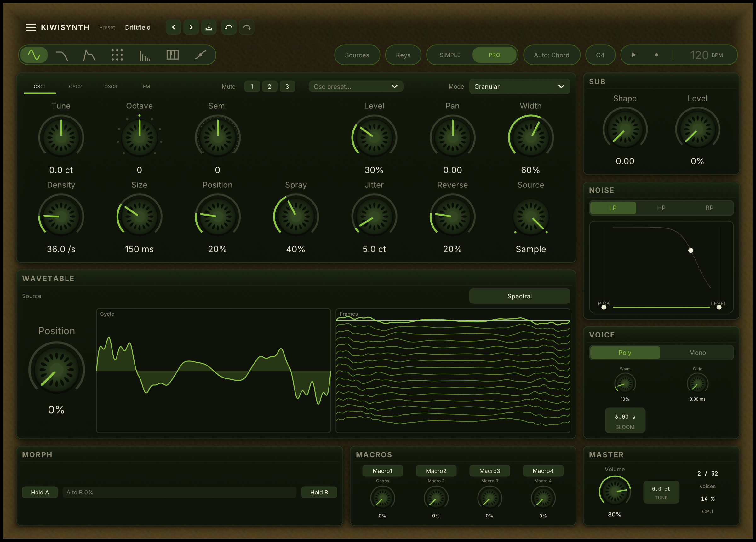This screenshot has height=542, width=756.
Task: Click the Width knob
Action: [531, 138]
